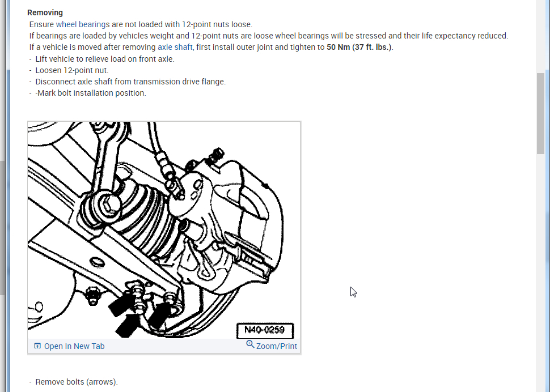Follow the axle shaft hyperlink

pos(175,47)
